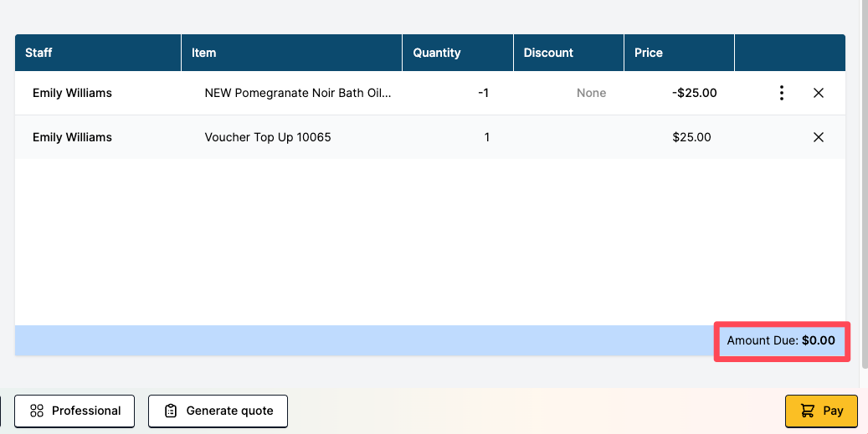Image resolution: width=868 pixels, height=434 pixels.
Task: Click the Item column header
Action: coord(203,53)
